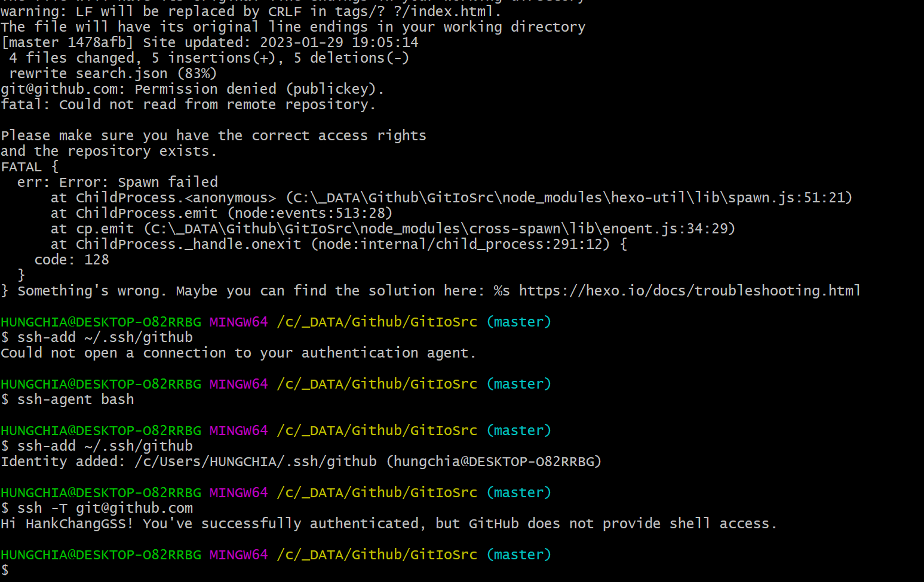
Task: Click the 'Hi HankChangGSS! You've successfully authenticated' line
Action: click(x=389, y=524)
